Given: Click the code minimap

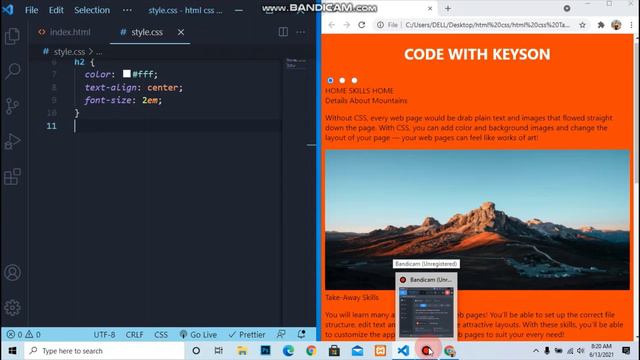Looking at the screenshot, I should click(x=296, y=63).
